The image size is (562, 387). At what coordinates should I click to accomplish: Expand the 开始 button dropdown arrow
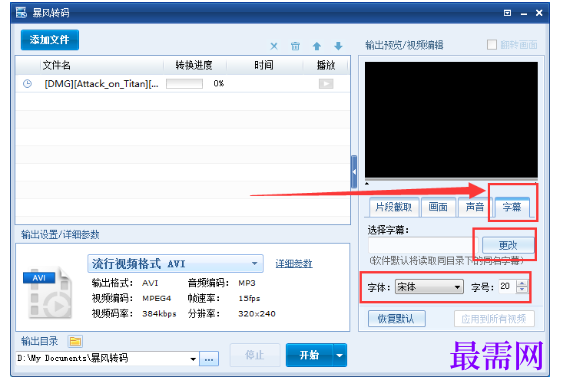(340, 355)
